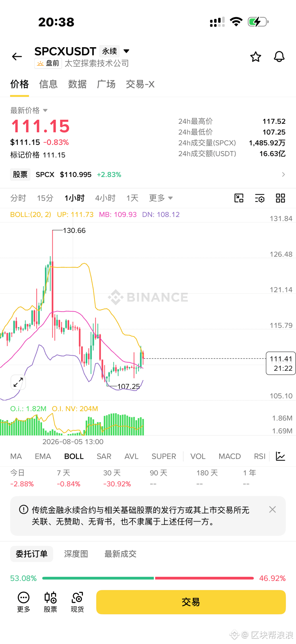Tap the 盘前 pre-market tag

coord(48,63)
